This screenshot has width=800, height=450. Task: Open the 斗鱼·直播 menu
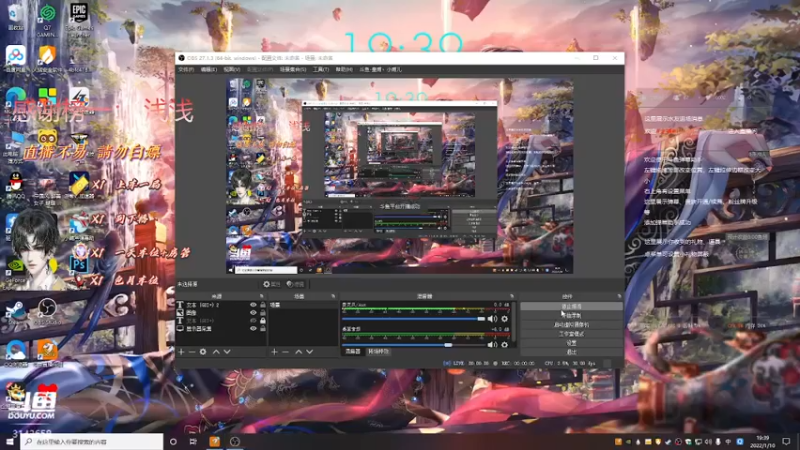[x=381, y=69]
